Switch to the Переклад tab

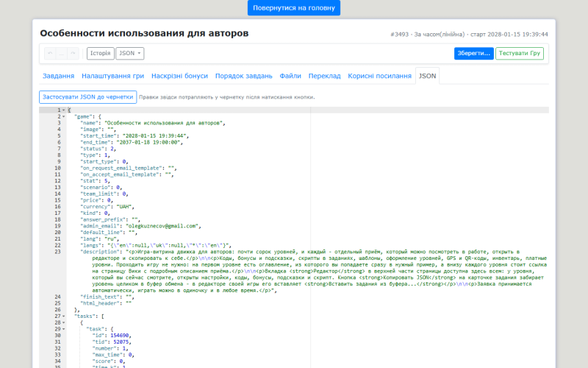pyautogui.click(x=324, y=76)
